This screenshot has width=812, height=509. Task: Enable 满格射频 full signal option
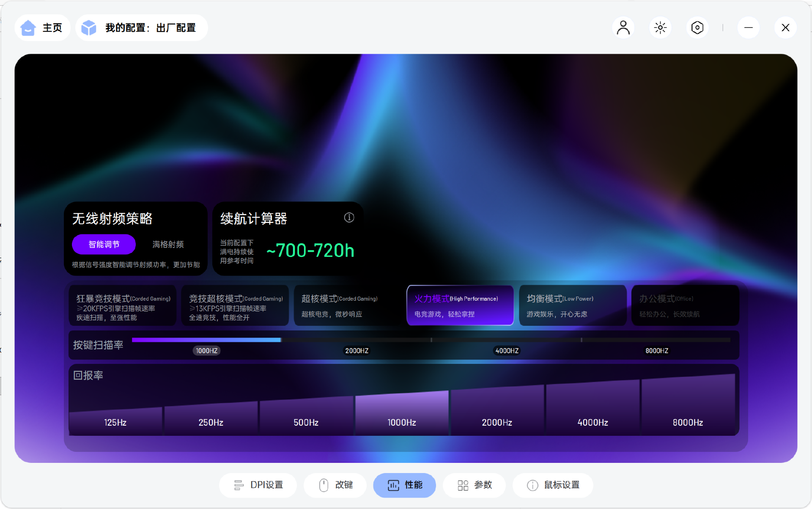point(168,244)
